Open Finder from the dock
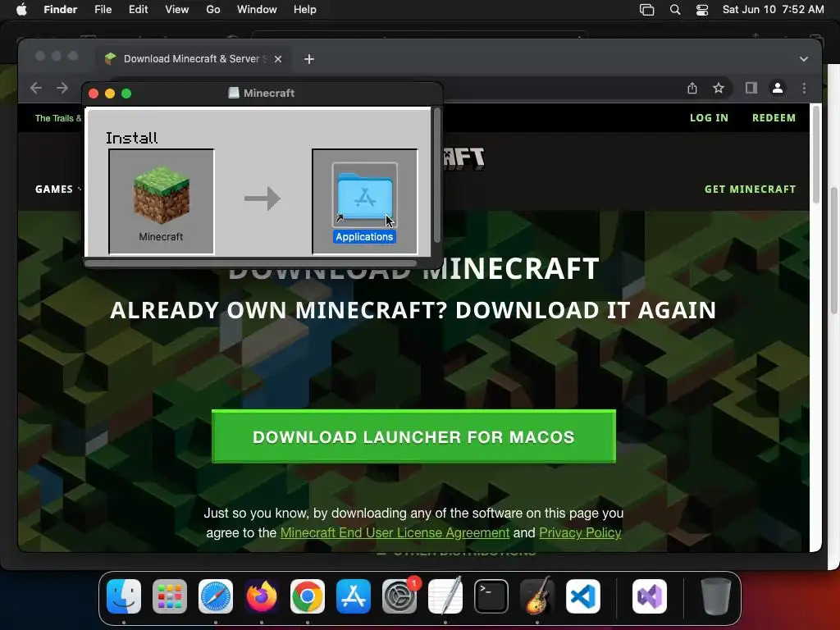The height and width of the screenshot is (630, 840). tap(124, 596)
